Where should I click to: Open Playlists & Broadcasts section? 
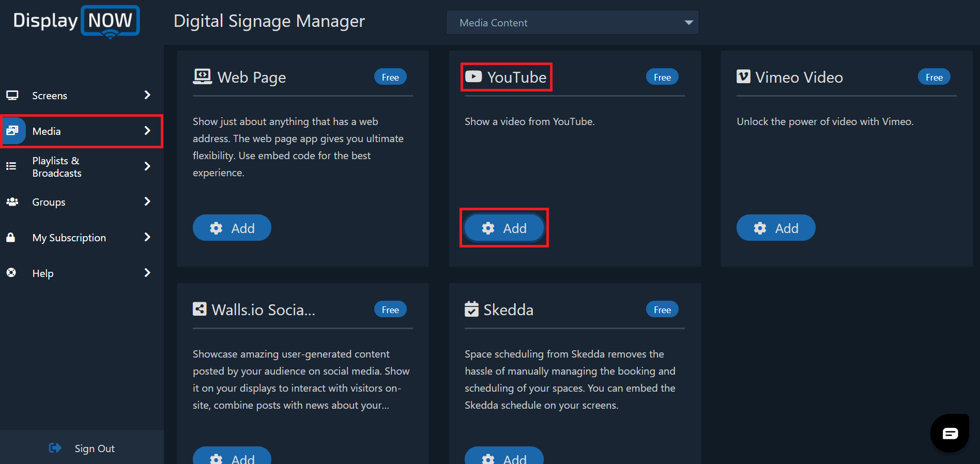(x=82, y=167)
